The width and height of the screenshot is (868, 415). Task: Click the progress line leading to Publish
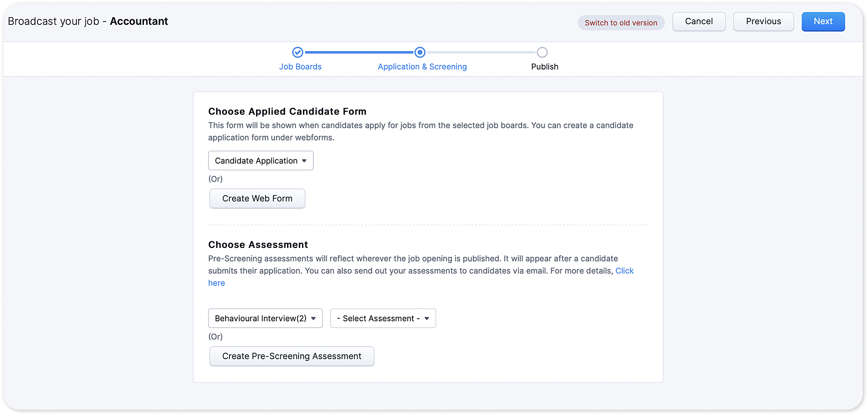(x=481, y=52)
